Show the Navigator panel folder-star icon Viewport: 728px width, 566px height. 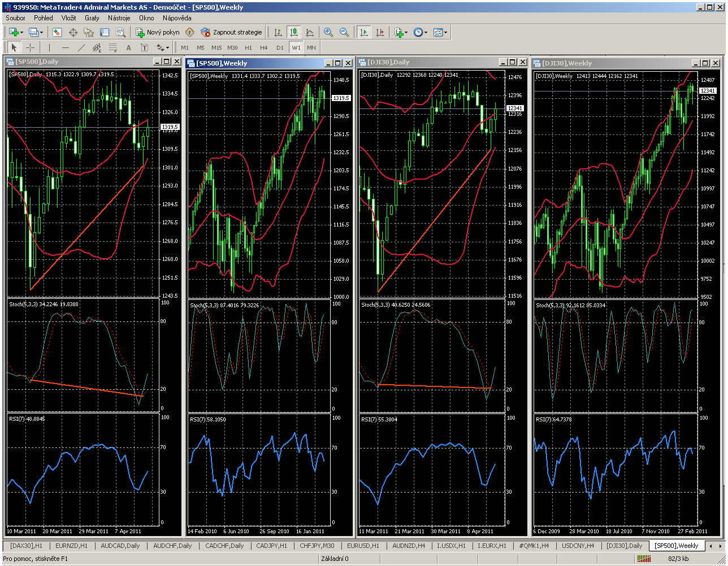89,32
